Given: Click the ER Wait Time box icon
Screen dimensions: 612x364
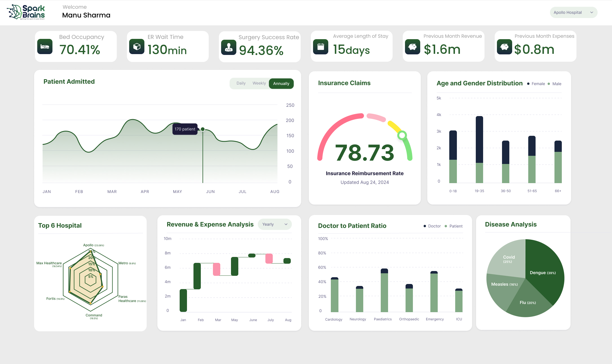Looking at the screenshot, I should pyautogui.click(x=137, y=46).
